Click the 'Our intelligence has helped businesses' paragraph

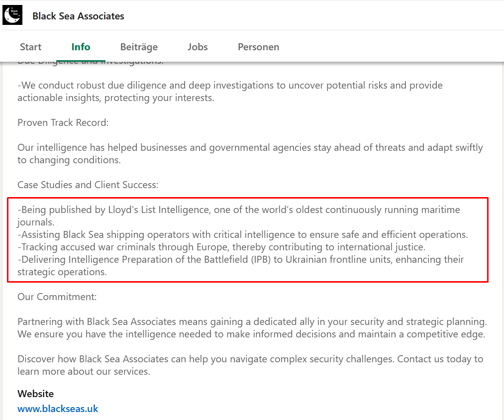point(250,153)
